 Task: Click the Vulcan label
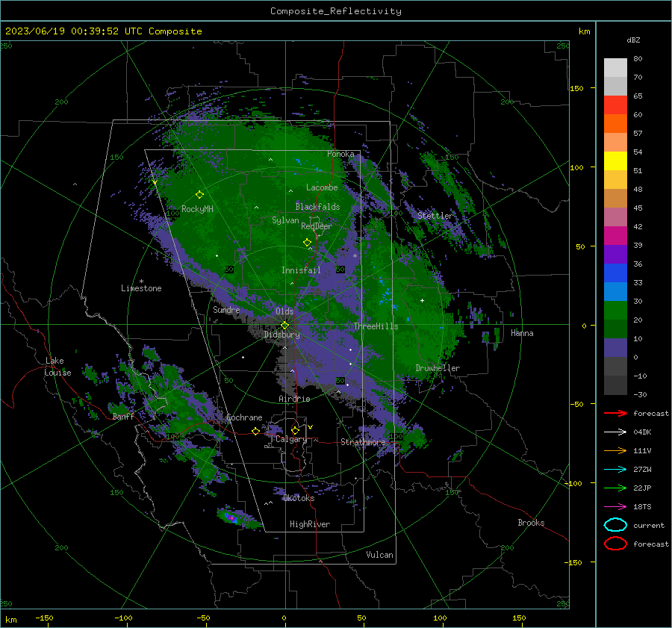tap(379, 555)
